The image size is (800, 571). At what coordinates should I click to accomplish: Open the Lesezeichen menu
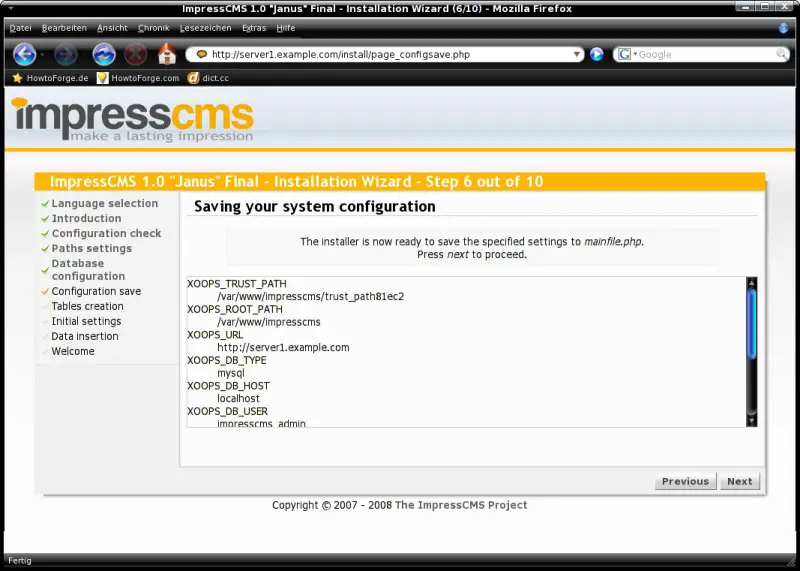click(206, 28)
